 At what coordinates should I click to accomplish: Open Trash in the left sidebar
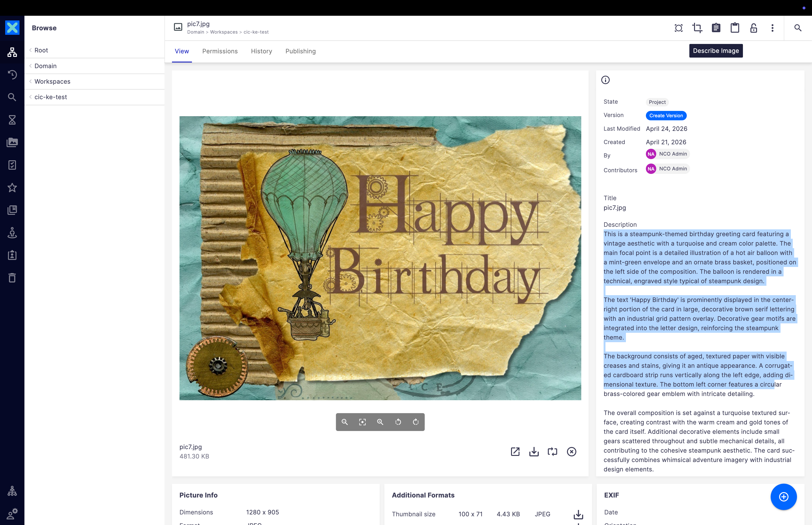12,278
